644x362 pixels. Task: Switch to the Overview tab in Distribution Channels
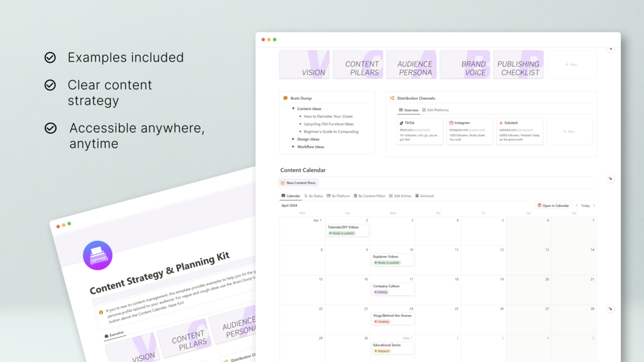[x=409, y=110]
